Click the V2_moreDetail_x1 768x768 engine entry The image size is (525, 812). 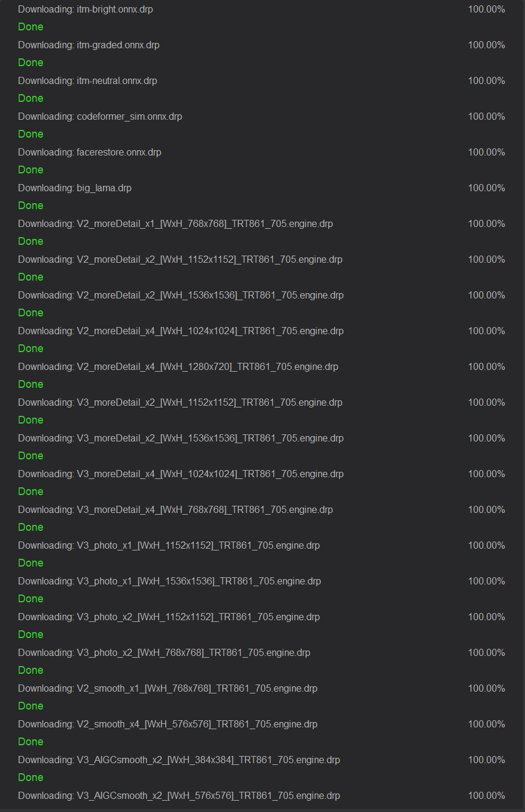tap(175, 224)
